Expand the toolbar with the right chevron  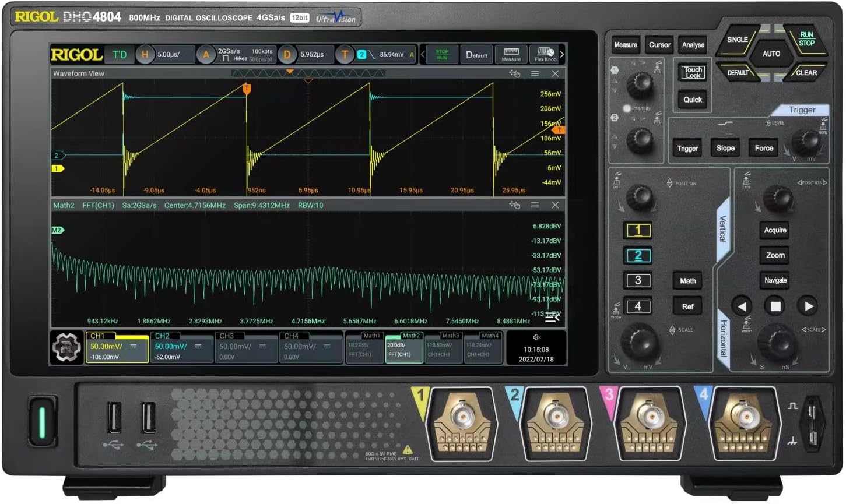562,54
